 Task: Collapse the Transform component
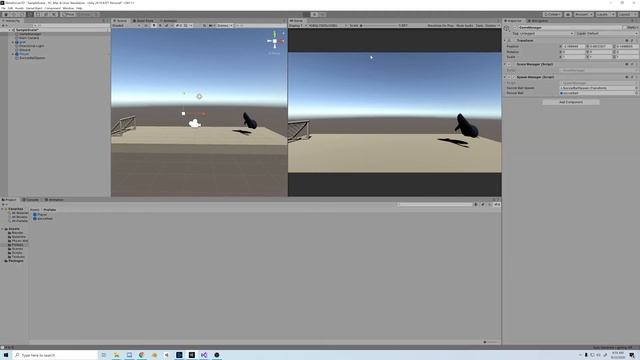pos(505,40)
